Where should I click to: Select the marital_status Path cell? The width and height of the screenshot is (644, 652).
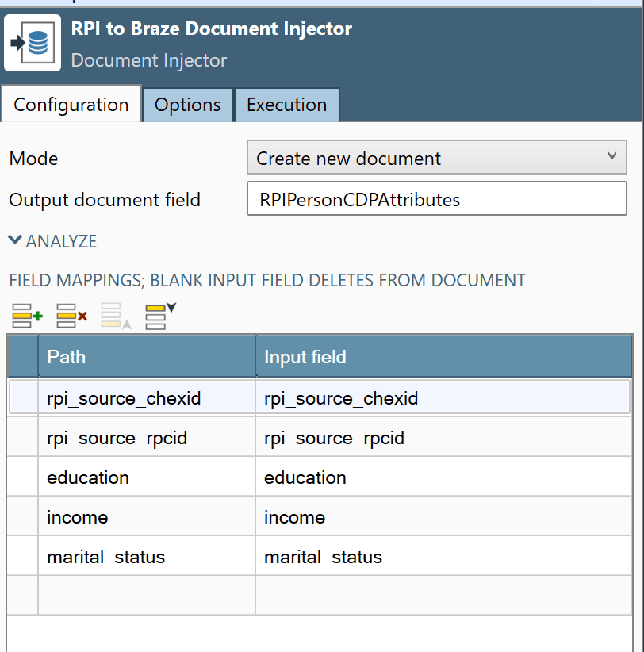tap(147, 557)
